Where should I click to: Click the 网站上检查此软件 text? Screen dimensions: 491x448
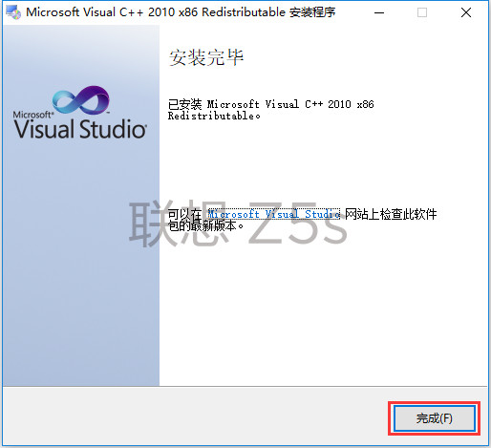[391, 214]
